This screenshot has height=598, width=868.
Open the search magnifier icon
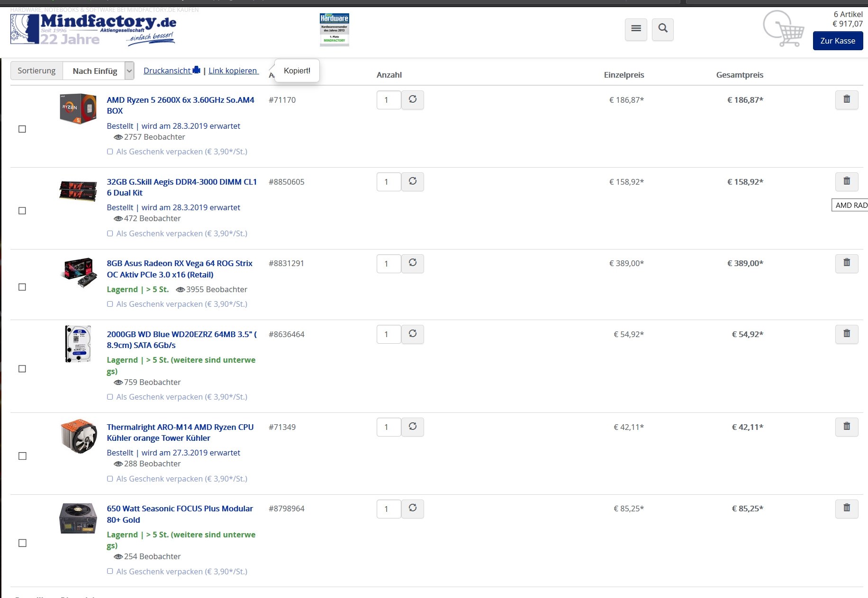click(x=663, y=29)
